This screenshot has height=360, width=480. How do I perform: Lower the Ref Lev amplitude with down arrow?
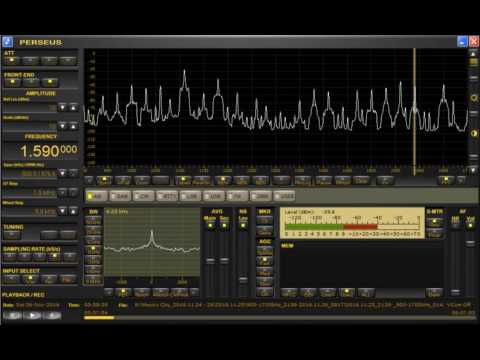pos(62,108)
